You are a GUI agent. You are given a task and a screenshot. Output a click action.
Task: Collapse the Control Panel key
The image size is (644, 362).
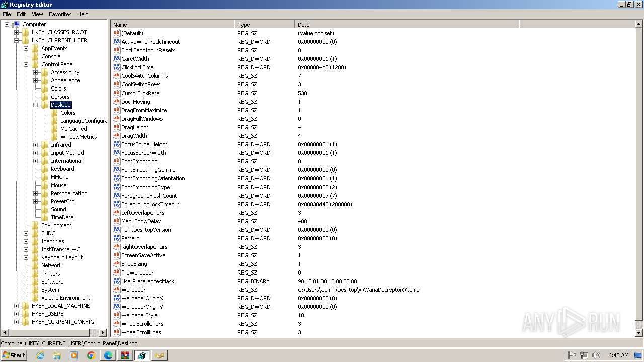click(x=26, y=64)
